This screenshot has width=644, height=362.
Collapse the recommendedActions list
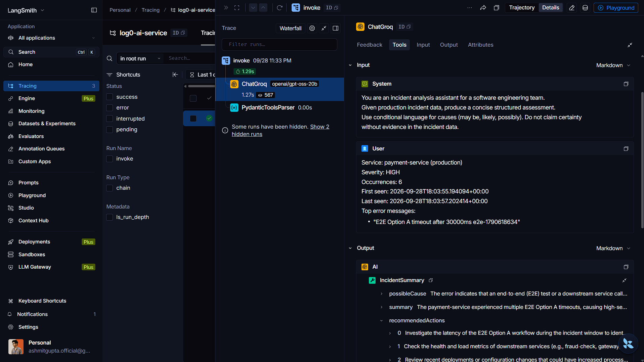coord(382,321)
